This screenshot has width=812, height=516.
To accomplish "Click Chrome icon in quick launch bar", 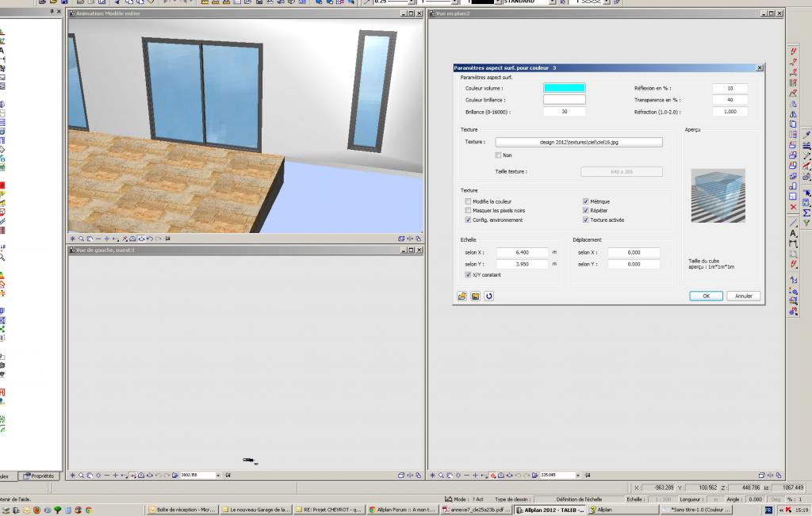I will [x=89, y=510].
